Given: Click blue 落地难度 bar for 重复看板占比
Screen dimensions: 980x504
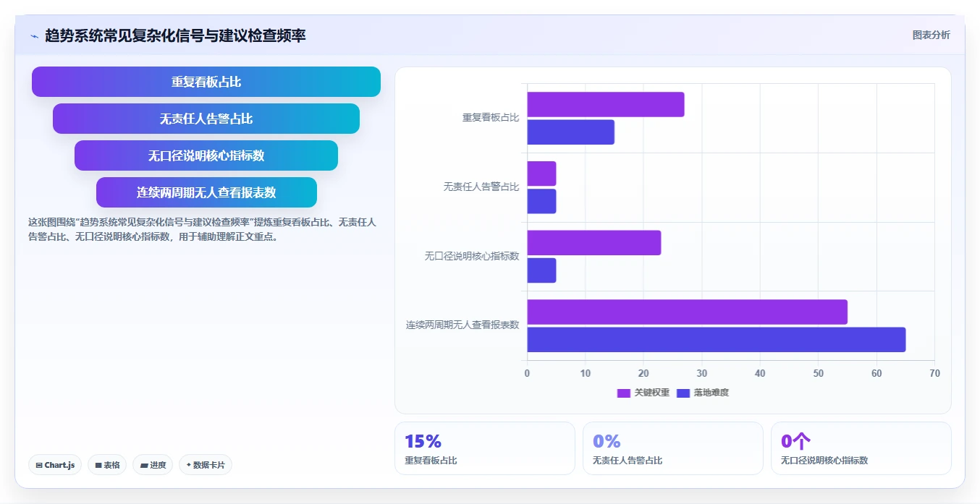Looking at the screenshot, I should coord(570,132).
